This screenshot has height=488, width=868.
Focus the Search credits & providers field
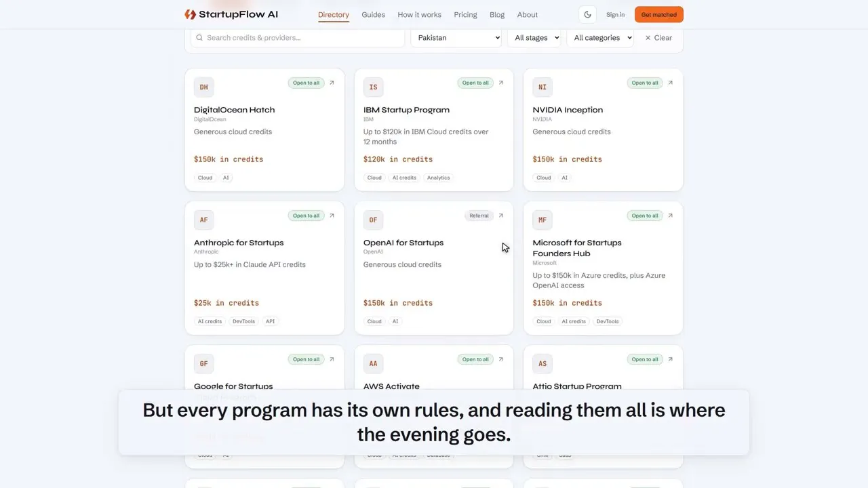click(298, 38)
